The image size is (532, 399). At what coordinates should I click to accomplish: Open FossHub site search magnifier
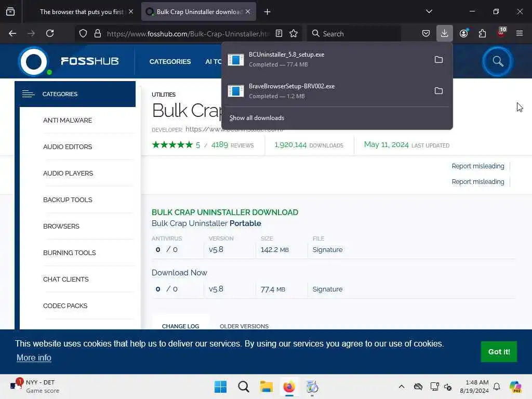497,61
